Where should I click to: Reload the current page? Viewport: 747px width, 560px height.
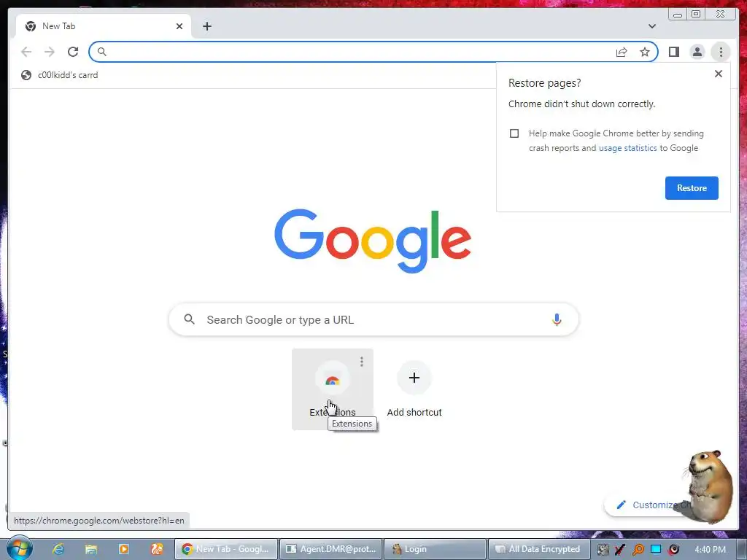tap(72, 52)
